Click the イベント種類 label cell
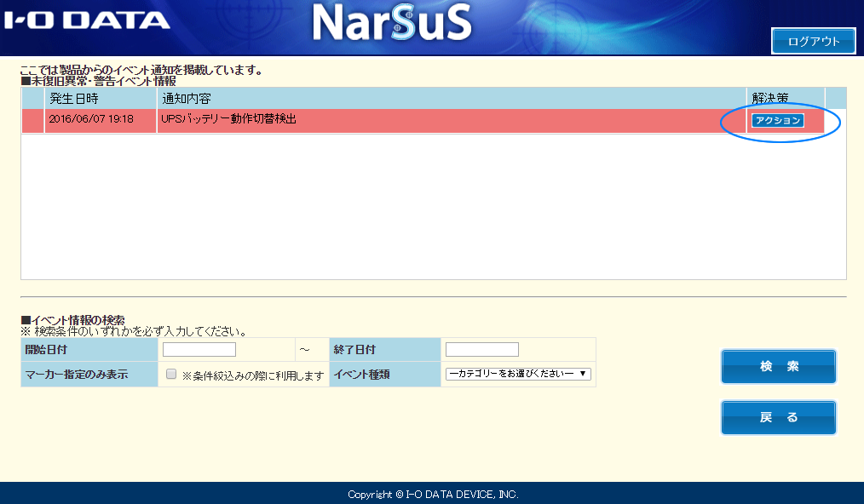Image resolution: width=864 pixels, height=504 pixels. point(384,375)
